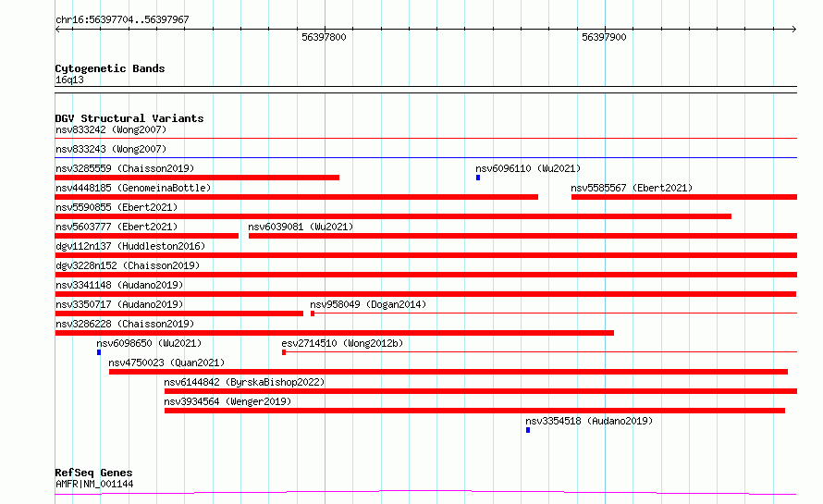Select the nsv3350717 (Audano2019) red bar

(179, 313)
